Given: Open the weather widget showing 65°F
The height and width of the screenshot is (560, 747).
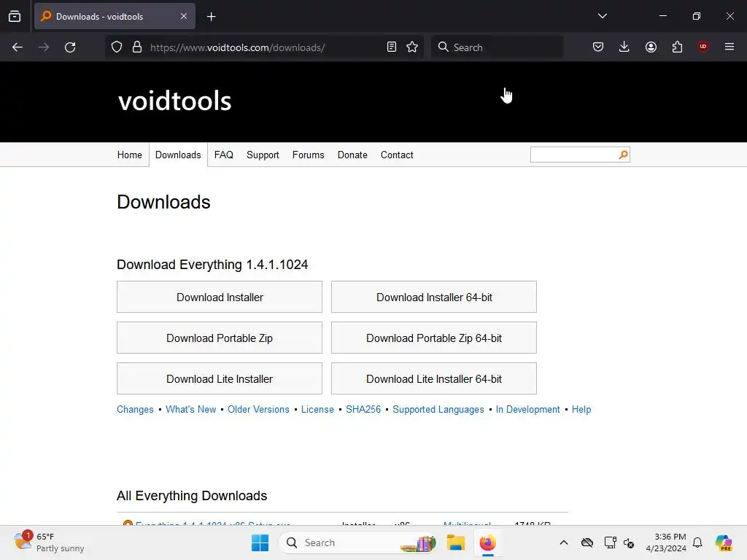Looking at the screenshot, I should tap(49, 542).
